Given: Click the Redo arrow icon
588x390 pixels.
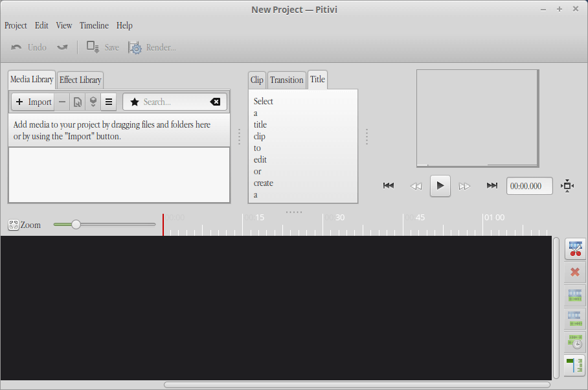Looking at the screenshot, I should (62, 47).
